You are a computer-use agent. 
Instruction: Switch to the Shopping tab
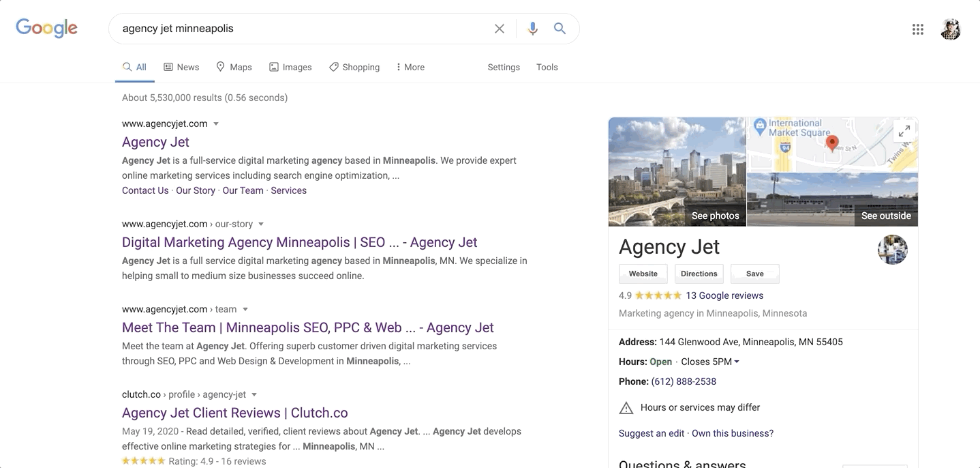(x=354, y=67)
